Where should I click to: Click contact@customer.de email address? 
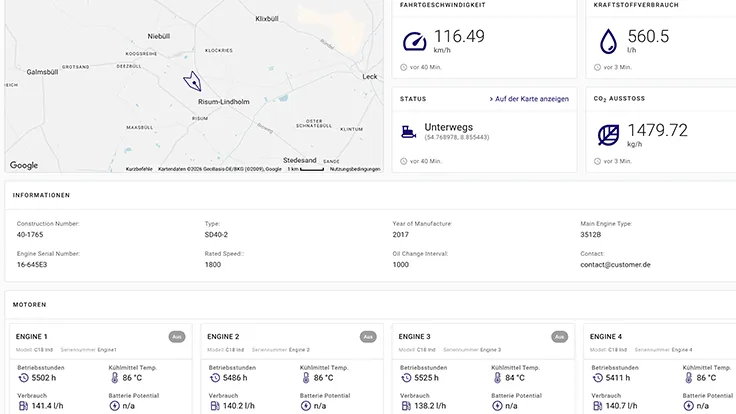tap(615, 264)
